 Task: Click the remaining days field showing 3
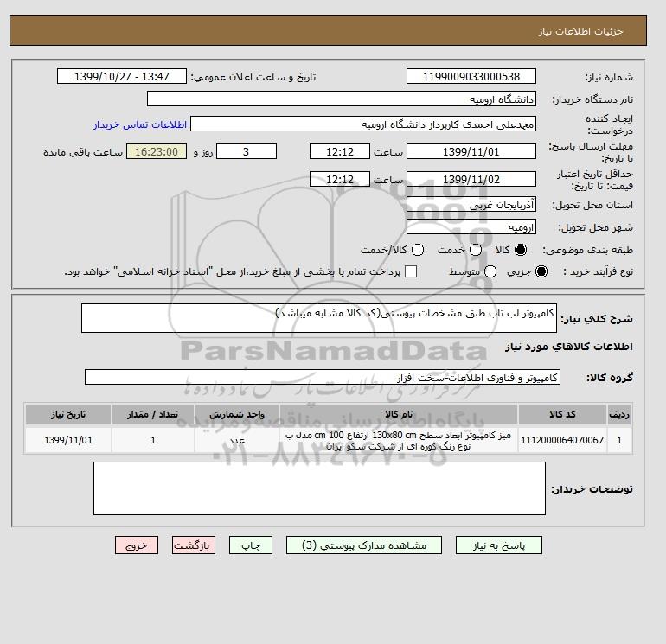tap(247, 151)
